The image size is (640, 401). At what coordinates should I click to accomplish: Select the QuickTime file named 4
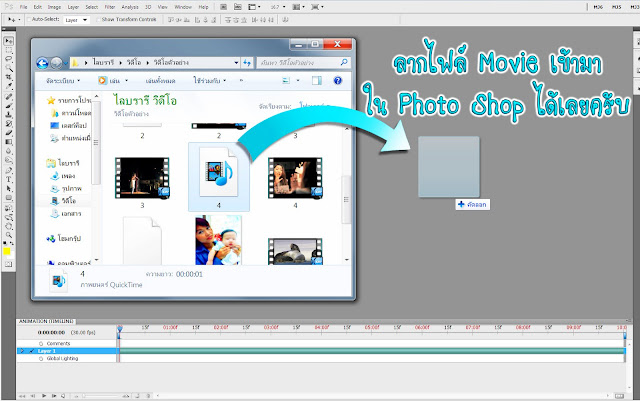(x=218, y=176)
